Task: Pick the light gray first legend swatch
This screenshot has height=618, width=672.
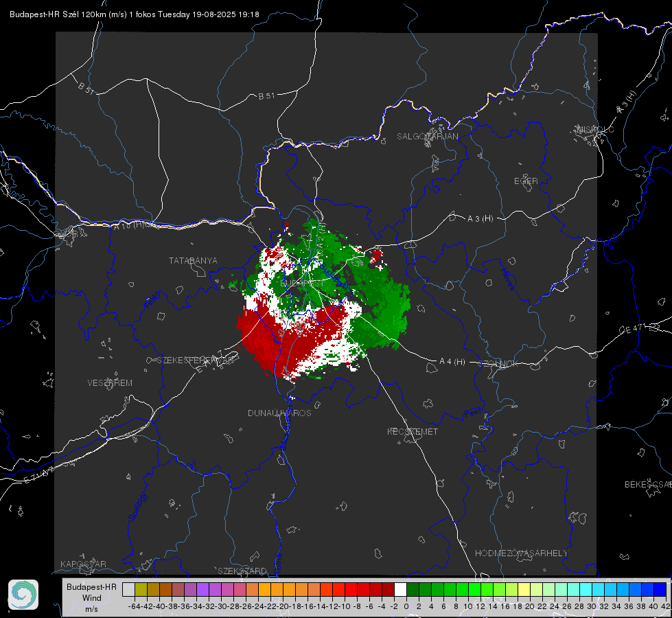Action: point(128,590)
